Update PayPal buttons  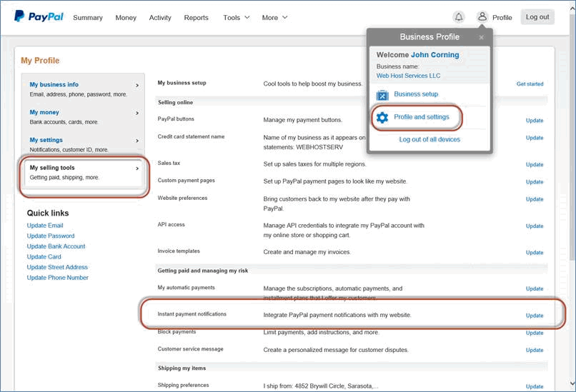(535, 121)
